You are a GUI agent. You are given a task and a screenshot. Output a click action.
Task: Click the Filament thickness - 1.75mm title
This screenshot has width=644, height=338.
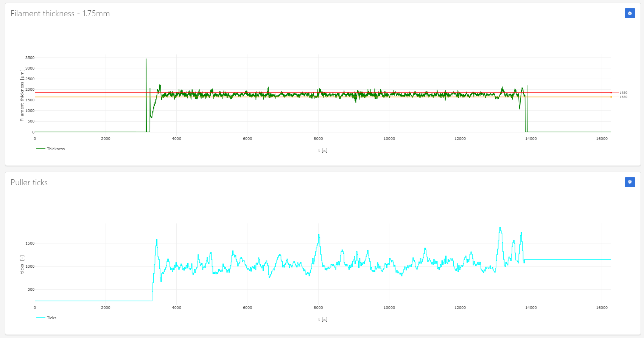60,14
